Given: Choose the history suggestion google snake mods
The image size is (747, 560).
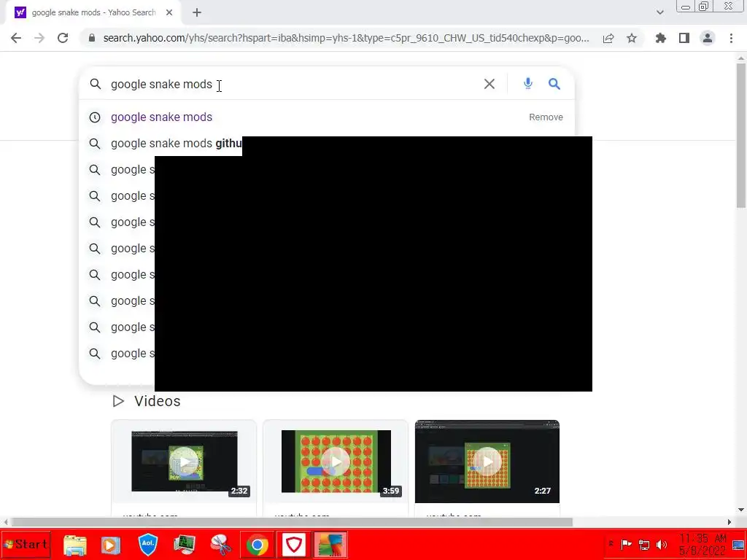Looking at the screenshot, I should pos(161,117).
